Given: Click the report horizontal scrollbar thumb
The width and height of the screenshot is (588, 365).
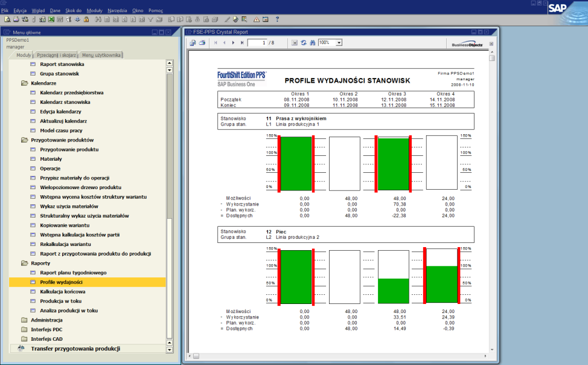Looking at the screenshot, I should 196,356.
